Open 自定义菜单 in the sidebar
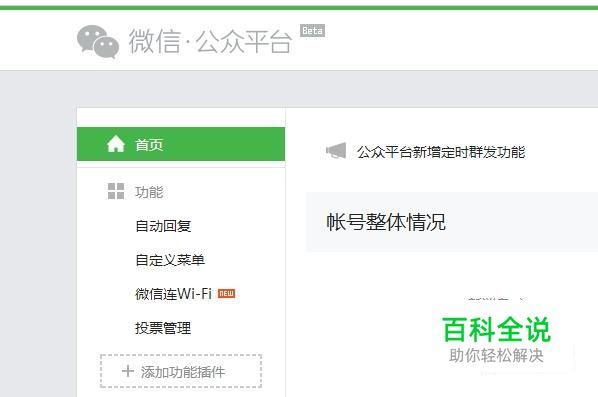598x397 pixels. [170, 260]
